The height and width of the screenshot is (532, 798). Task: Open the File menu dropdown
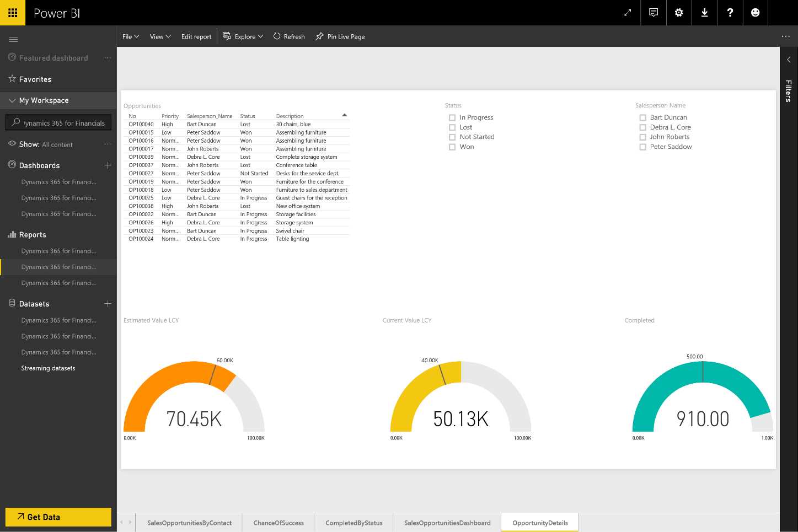pos(130,36)
